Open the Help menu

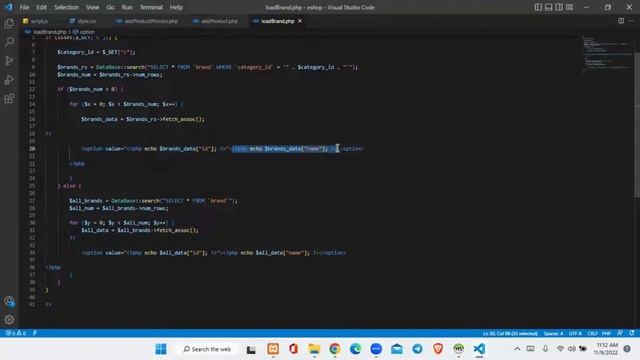tap(176, 7)
